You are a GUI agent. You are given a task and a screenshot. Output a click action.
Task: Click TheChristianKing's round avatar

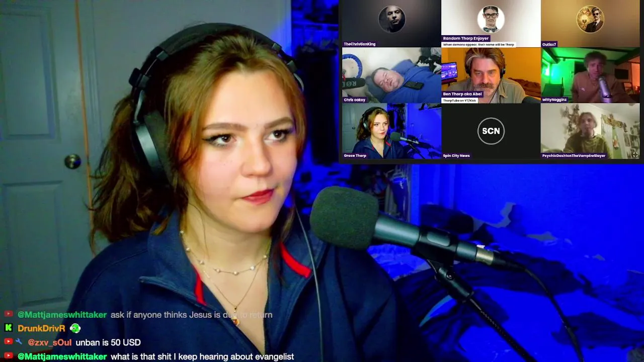(x=391, y=19)
